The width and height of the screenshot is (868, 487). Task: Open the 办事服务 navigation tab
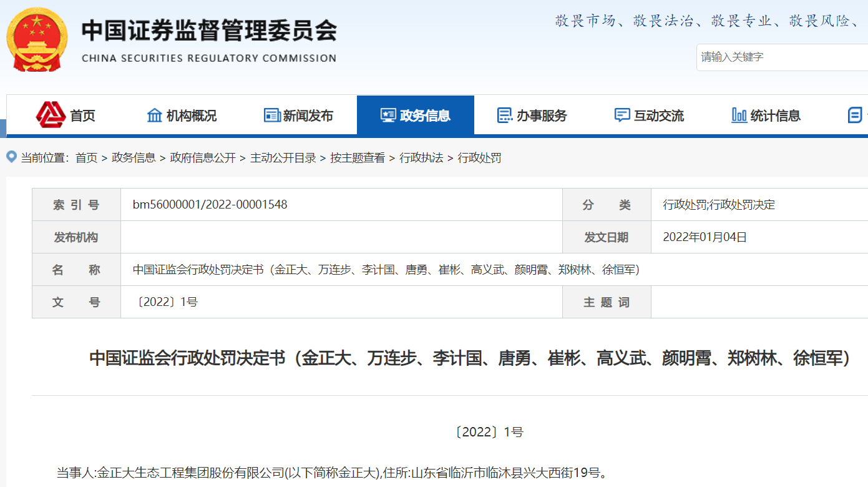click(x=532, y=116)
